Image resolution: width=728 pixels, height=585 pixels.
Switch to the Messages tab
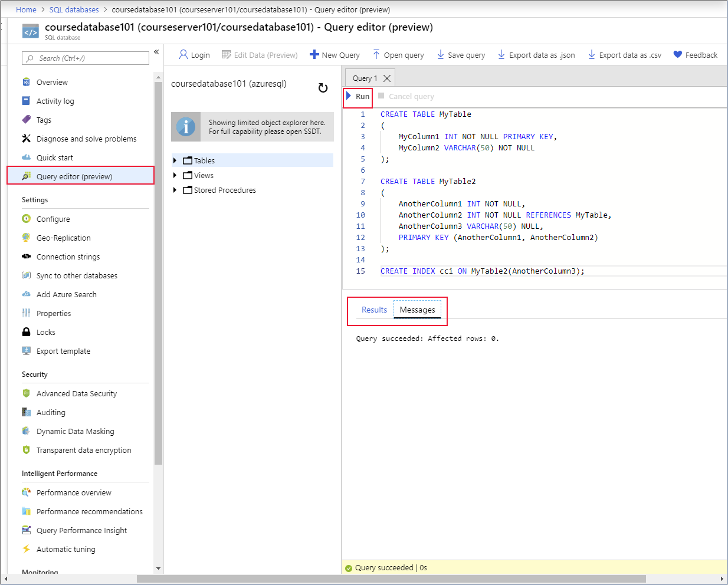[417, 309]
